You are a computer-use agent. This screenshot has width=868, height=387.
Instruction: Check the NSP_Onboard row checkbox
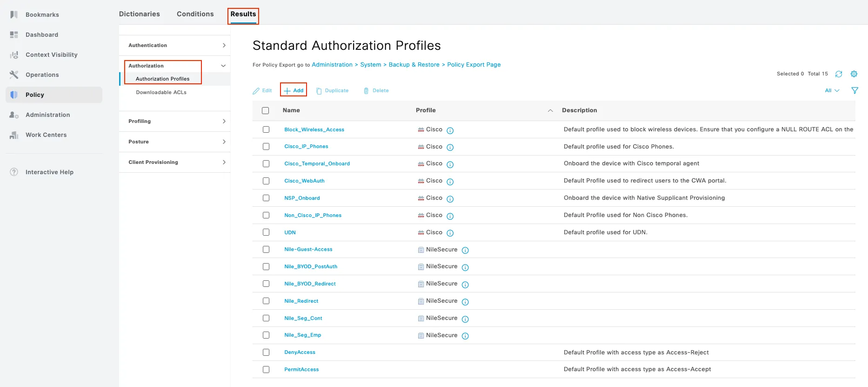(x=266, y=198)
